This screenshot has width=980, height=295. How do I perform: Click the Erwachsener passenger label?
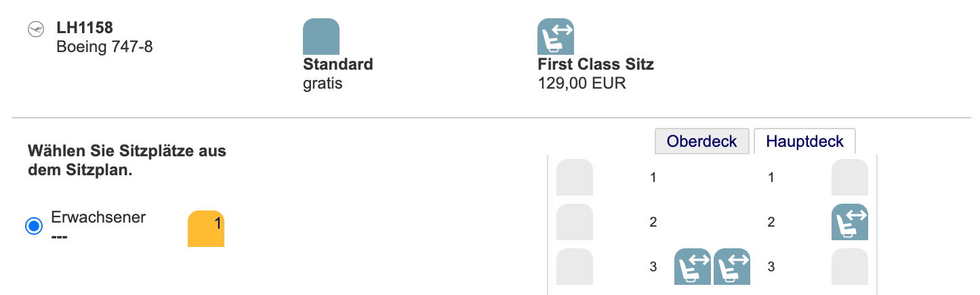[98, 218]
